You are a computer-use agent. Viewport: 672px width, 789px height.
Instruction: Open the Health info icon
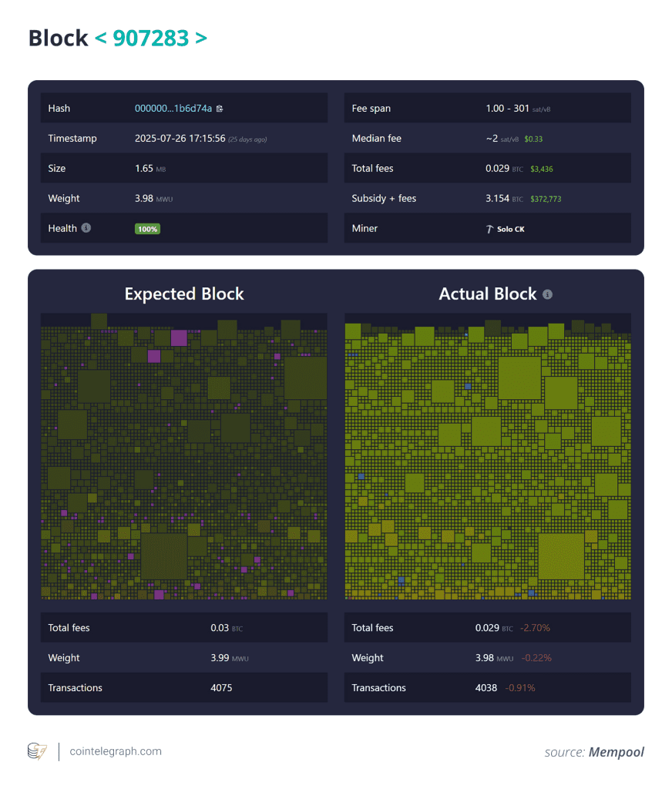(86, 228)
